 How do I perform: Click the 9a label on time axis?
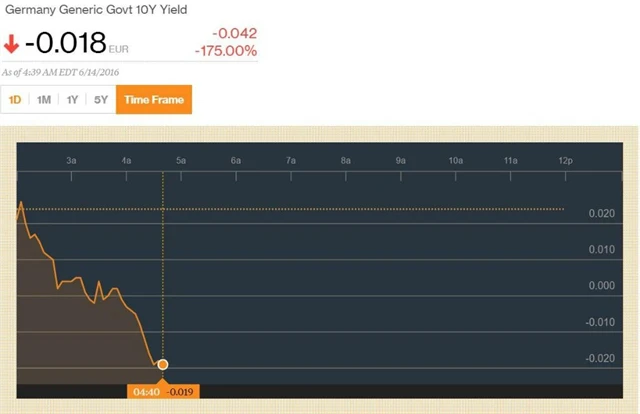coord(400,160)
